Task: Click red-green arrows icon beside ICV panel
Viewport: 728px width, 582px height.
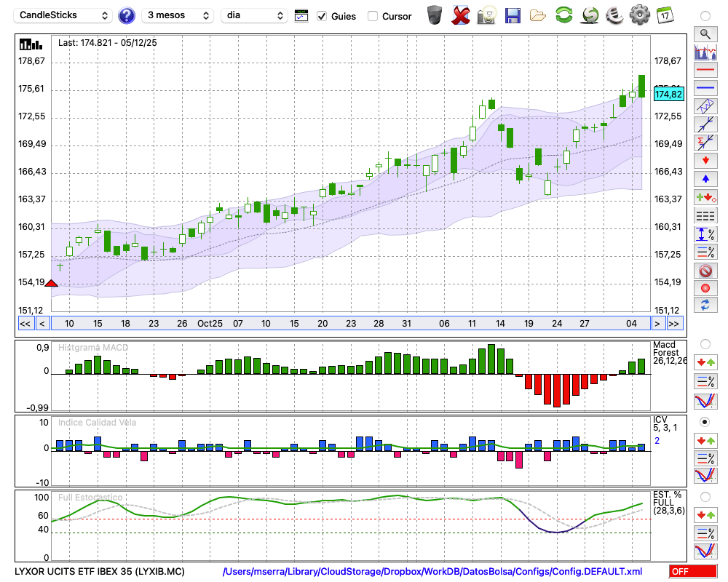Action: (x=705, y=440)
